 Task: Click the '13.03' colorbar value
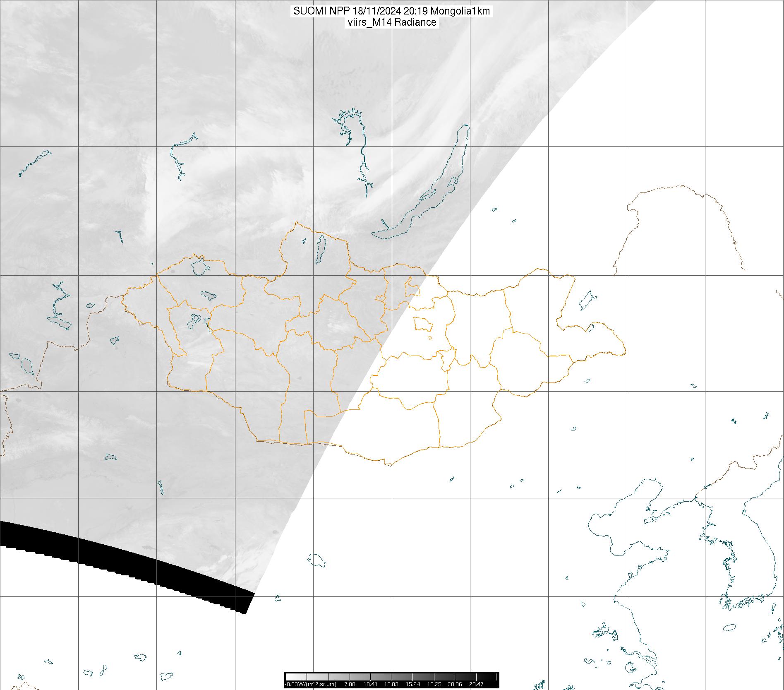tap(392, 684)
